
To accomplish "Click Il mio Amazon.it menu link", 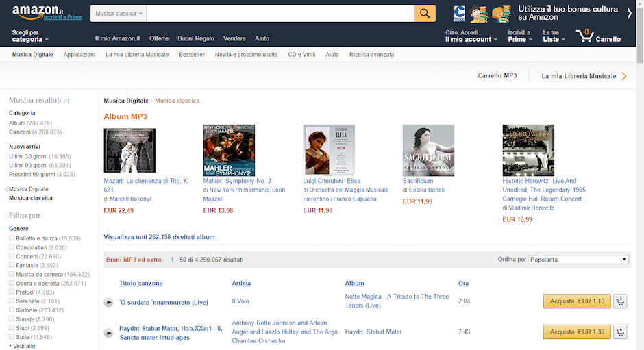I will tap(117, 38).
